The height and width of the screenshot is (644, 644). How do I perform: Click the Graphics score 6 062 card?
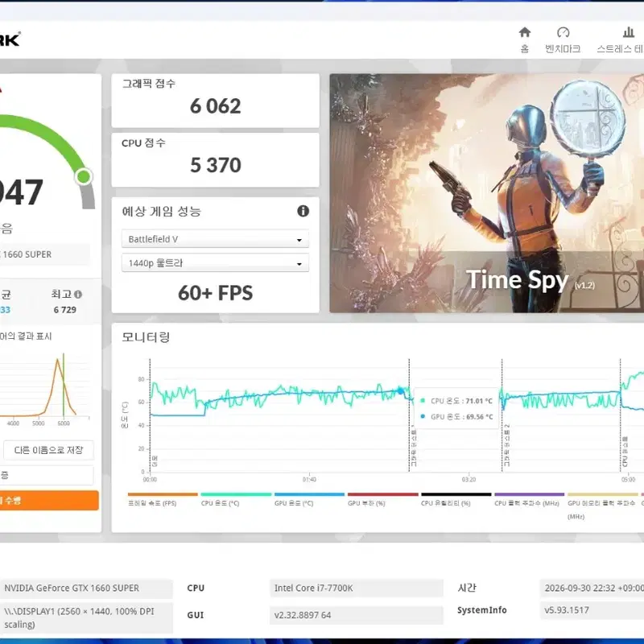[215, 101]
